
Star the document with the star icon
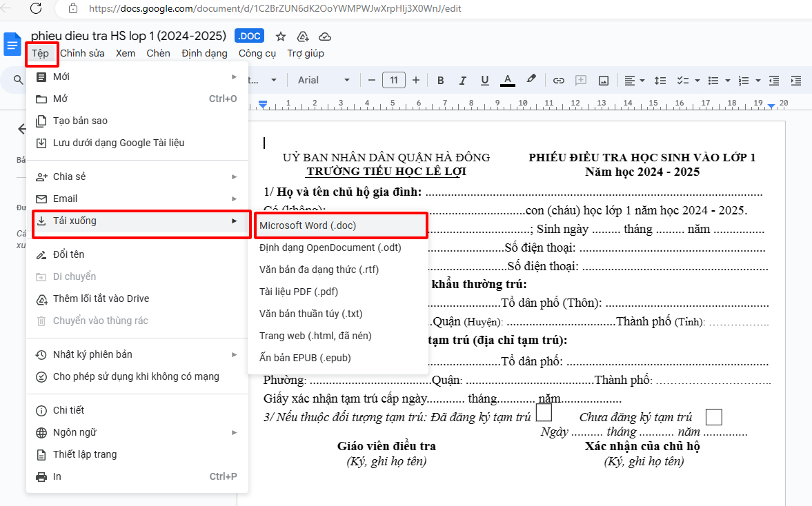[x=281, y=37]
